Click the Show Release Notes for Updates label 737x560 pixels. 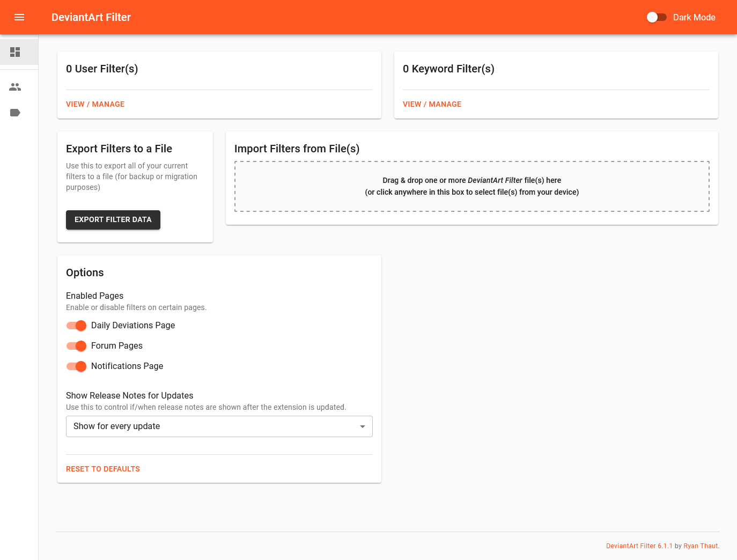[x=129, y=395]
